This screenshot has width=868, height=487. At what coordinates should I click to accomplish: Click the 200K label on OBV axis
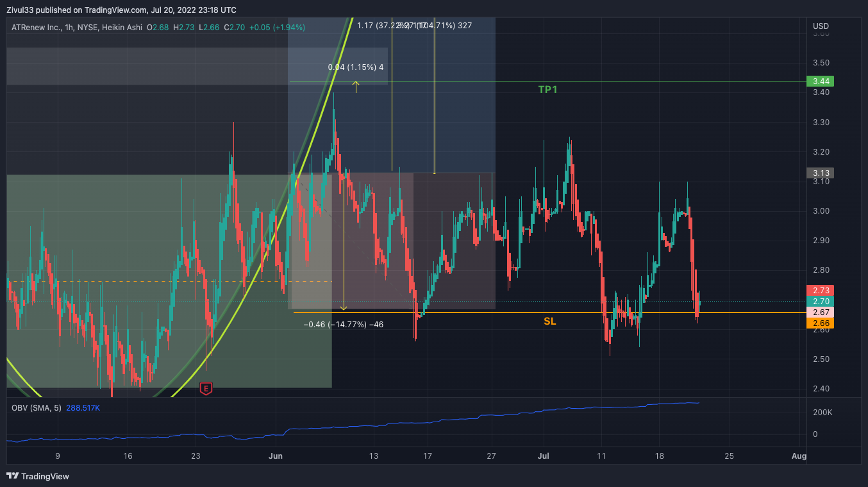point(822,413)
